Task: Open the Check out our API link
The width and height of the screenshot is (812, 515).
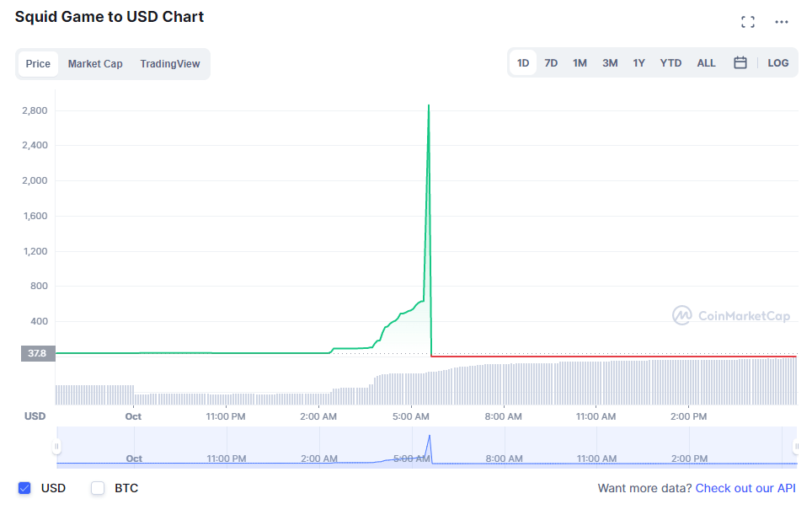Action: (745, 488)
